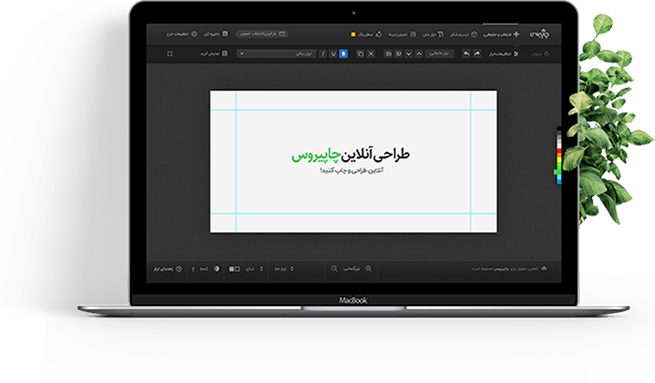Open the font selection dropdown
Image resolution: width=655 pixels, height=383 pixels.
pos(276,54)
